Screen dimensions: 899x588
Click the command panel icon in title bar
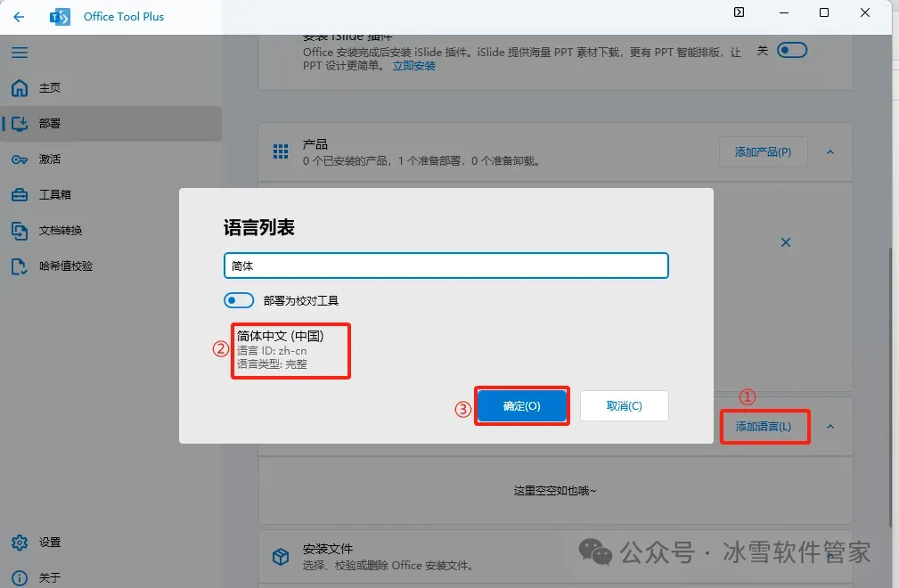coord(739,12)
